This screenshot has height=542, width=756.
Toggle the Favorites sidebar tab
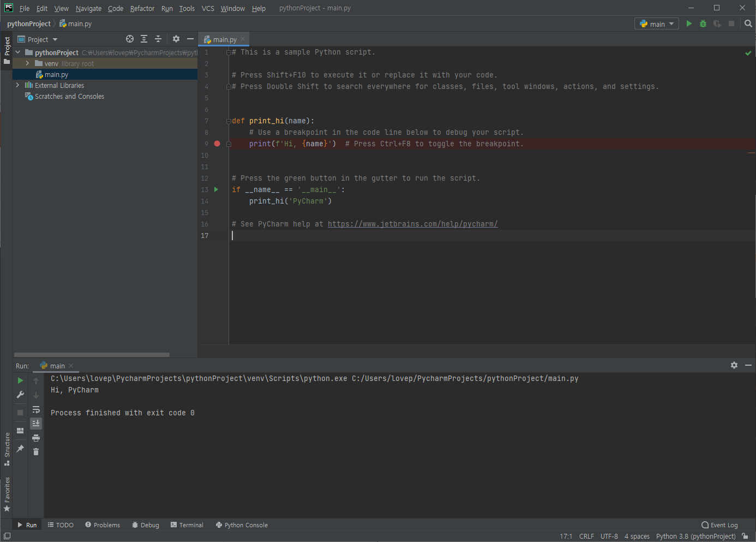pyautogui.click(x=7, y=494)
